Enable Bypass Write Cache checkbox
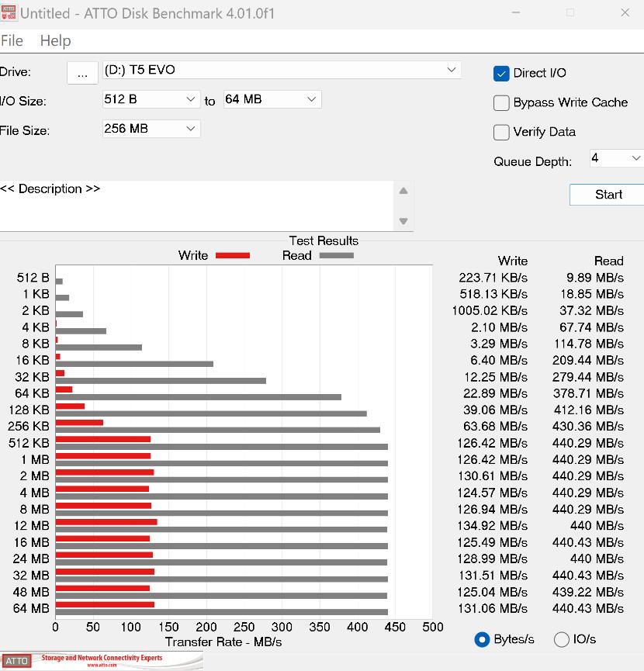The width and height of the screenshot is (644, 671). point(501,103)
